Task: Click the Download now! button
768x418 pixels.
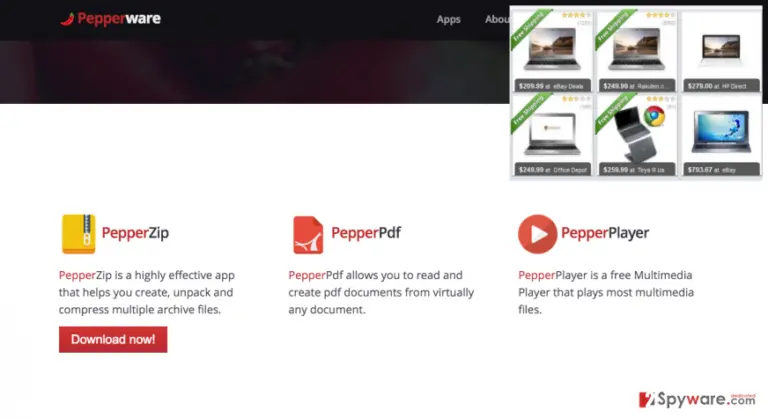Action: 113,339
